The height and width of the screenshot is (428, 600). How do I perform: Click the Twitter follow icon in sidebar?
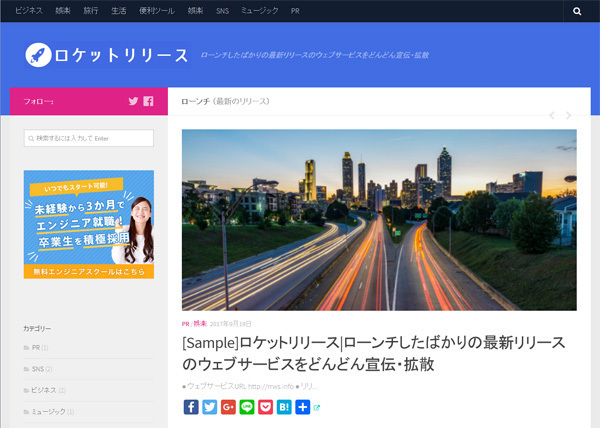(x=133, y=101)
